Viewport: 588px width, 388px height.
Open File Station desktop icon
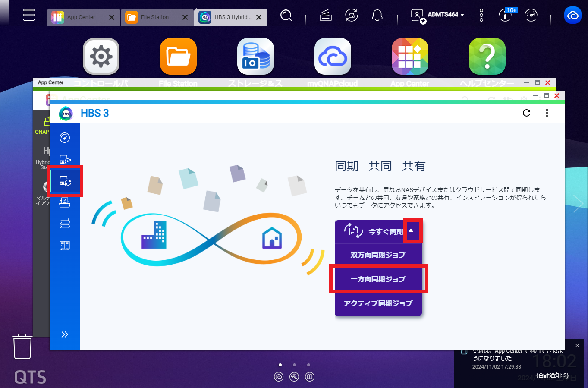coord(178,57)
